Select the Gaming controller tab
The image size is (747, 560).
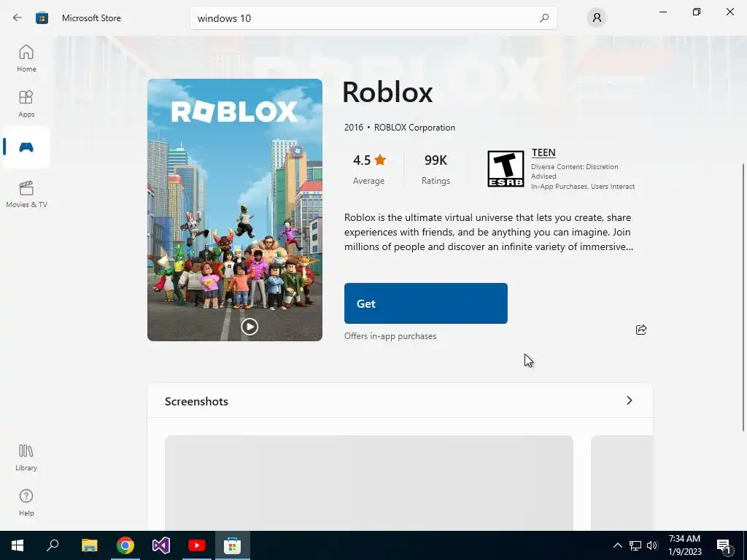pos(26,147)
